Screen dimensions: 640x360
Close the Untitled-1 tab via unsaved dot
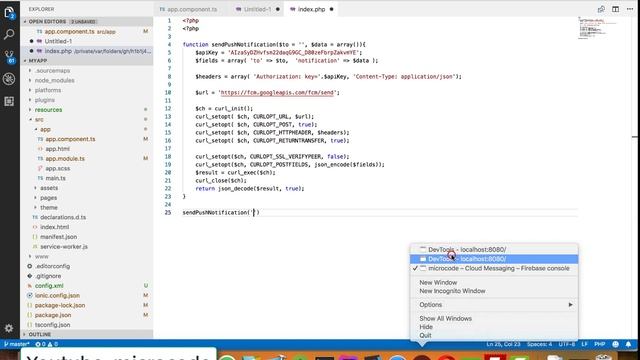point(278,9)
